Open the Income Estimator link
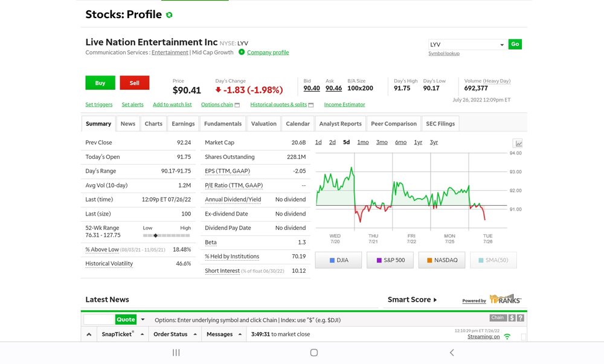Screen dimensions: 604x364 [344, 104]
